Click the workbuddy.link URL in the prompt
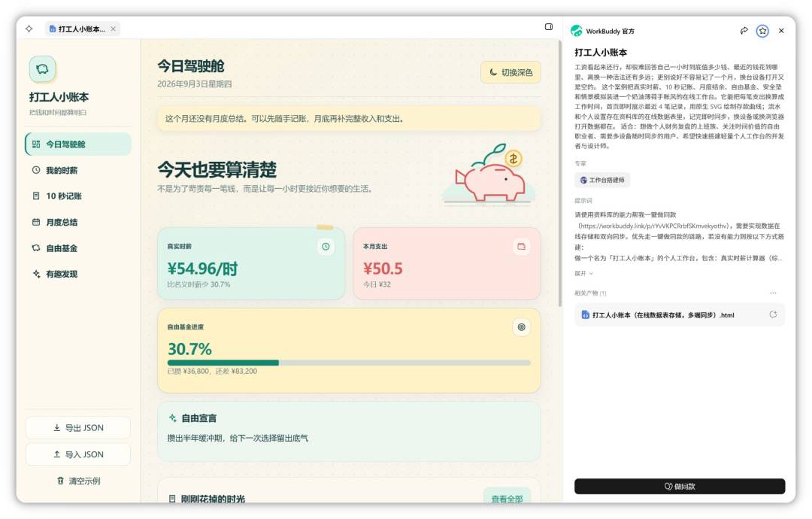This screenshot has height=519, width=812. coord(654,226)
